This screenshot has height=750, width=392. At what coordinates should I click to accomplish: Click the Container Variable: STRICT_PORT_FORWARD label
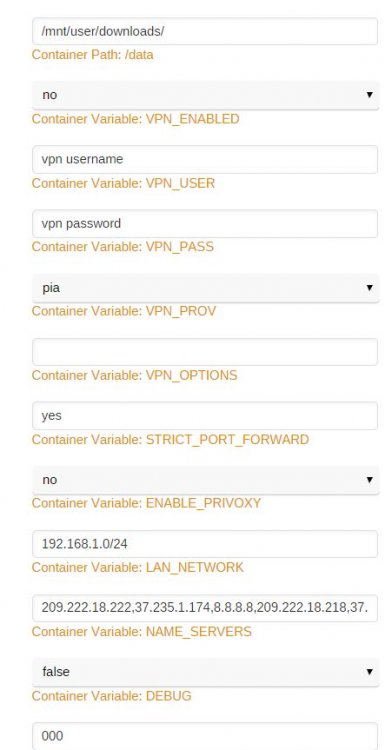point(170,439)
